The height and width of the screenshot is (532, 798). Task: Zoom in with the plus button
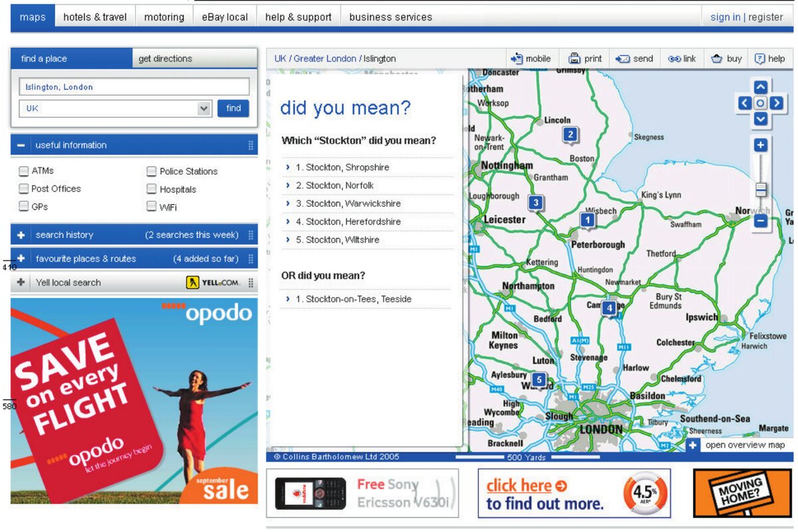(x=761, y=145)
